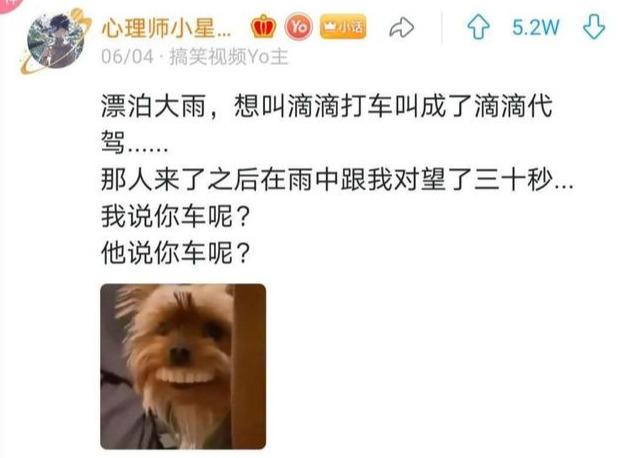Click the orange 小活 level badge

click(343, 27)
